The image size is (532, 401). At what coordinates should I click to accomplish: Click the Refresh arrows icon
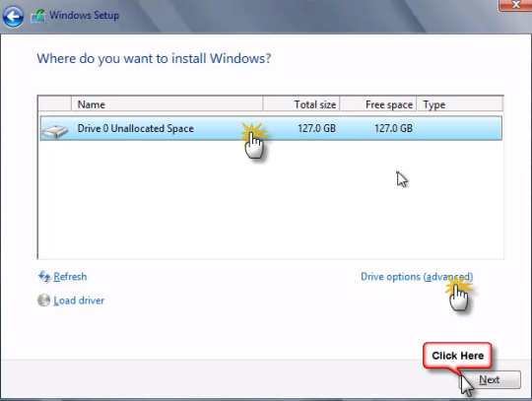coord(44,277)
